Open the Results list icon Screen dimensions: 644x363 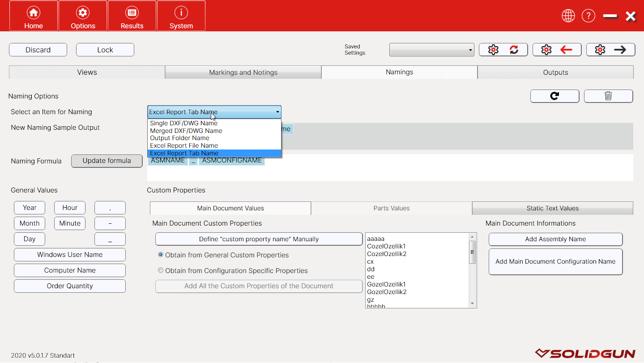(x=132, y=13)
